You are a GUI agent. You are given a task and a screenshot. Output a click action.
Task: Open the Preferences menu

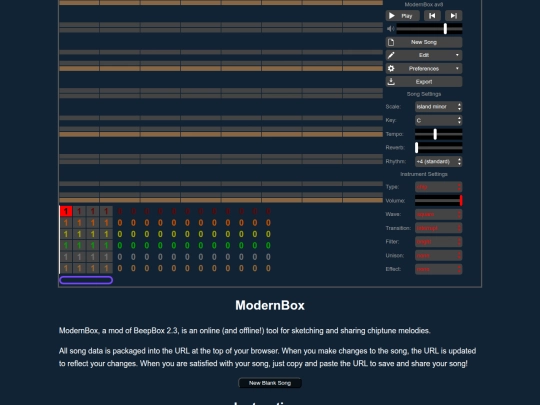(424, 69)
